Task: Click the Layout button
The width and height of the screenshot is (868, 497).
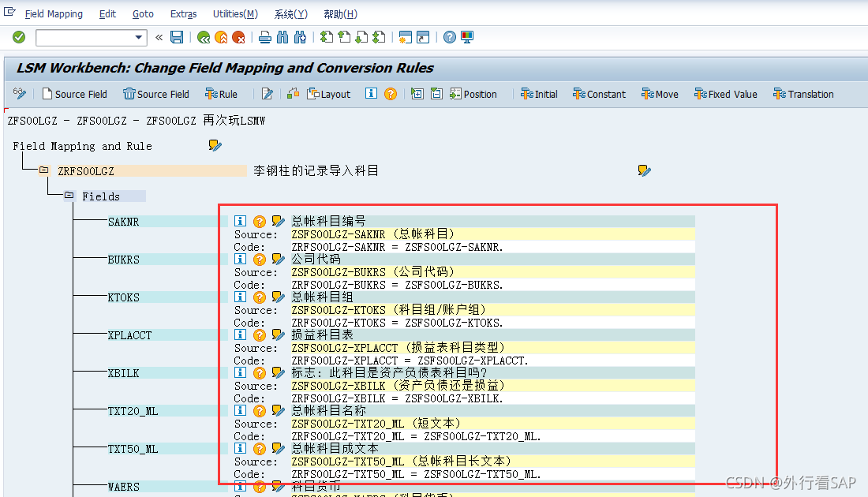Action: 329,94
